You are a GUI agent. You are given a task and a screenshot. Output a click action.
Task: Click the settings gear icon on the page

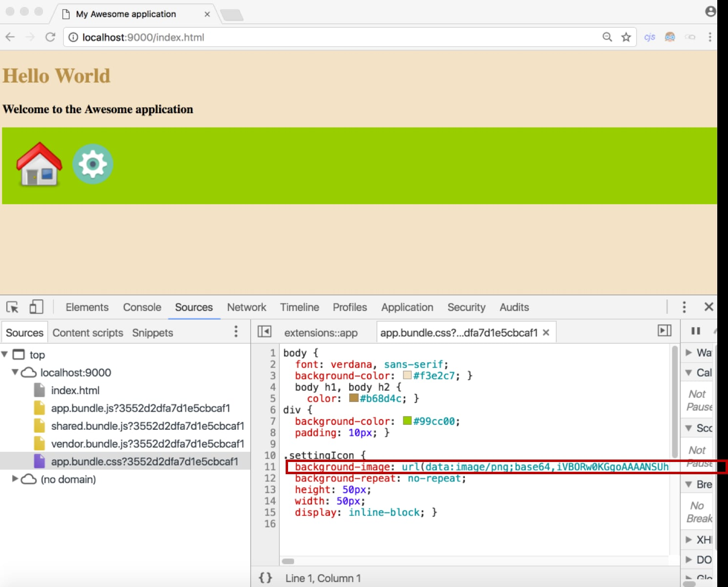pos(93,164)
